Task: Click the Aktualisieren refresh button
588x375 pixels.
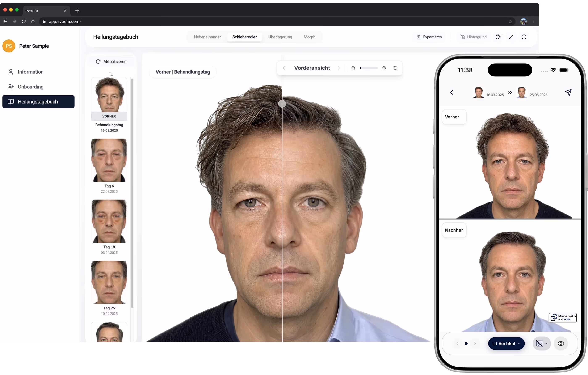Action: (111, 62)
